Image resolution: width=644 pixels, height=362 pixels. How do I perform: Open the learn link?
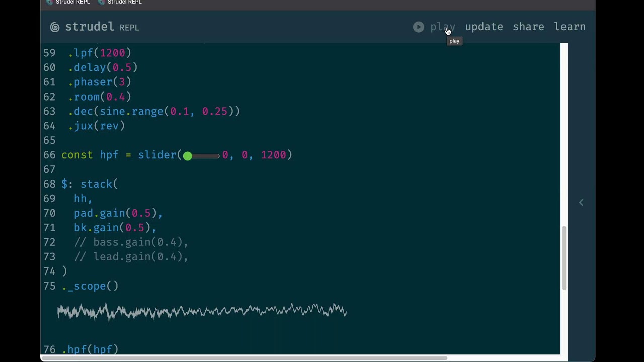(570, 27)
